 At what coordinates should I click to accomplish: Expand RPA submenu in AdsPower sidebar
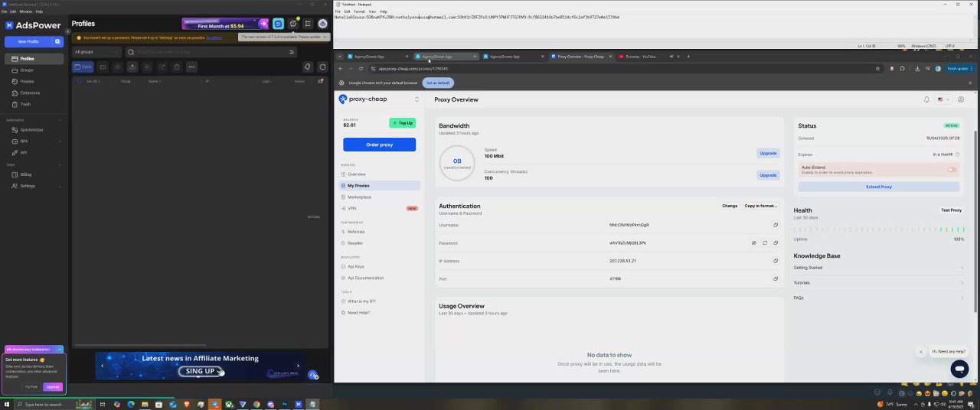tap(34, 141)
